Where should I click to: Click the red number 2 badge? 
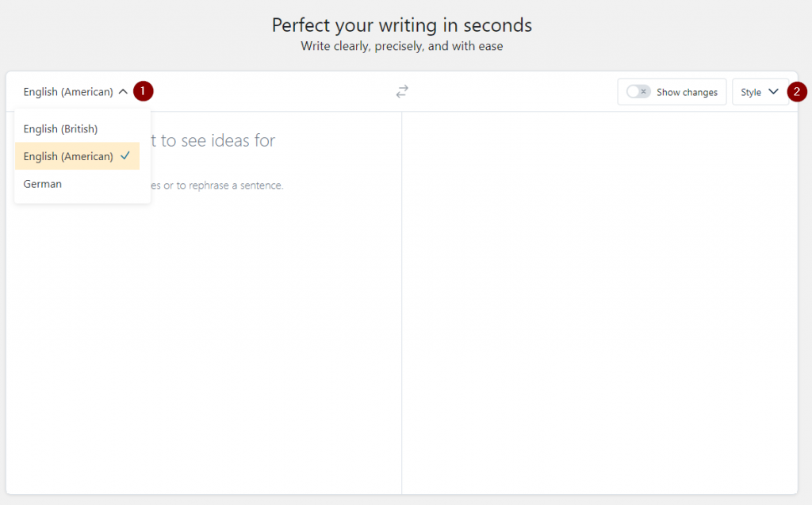(x=797, y=92)
